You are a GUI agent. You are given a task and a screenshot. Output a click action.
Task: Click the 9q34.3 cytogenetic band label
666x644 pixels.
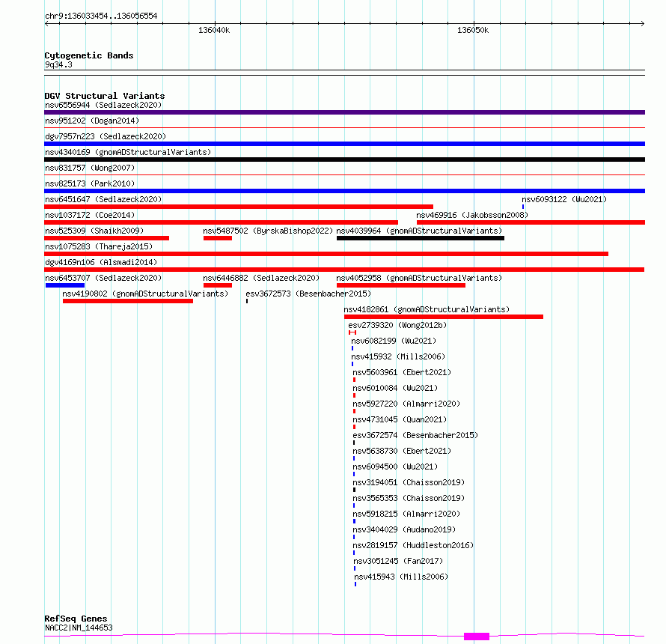pos(58,64)
